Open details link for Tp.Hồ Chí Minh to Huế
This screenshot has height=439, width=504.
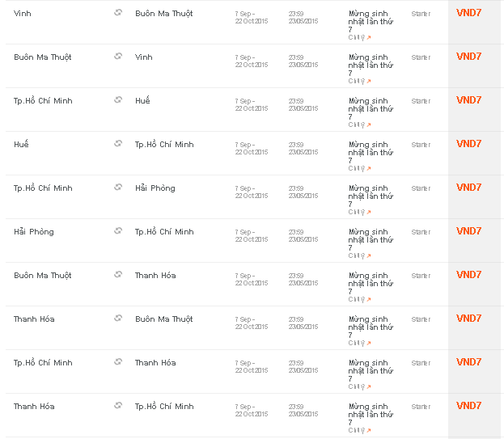coord(359,125)
